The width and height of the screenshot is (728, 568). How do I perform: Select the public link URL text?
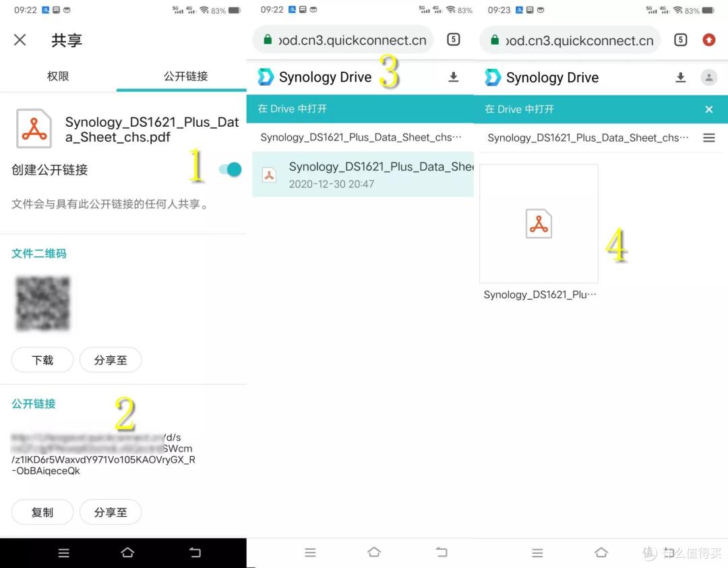tap(103, 454)
